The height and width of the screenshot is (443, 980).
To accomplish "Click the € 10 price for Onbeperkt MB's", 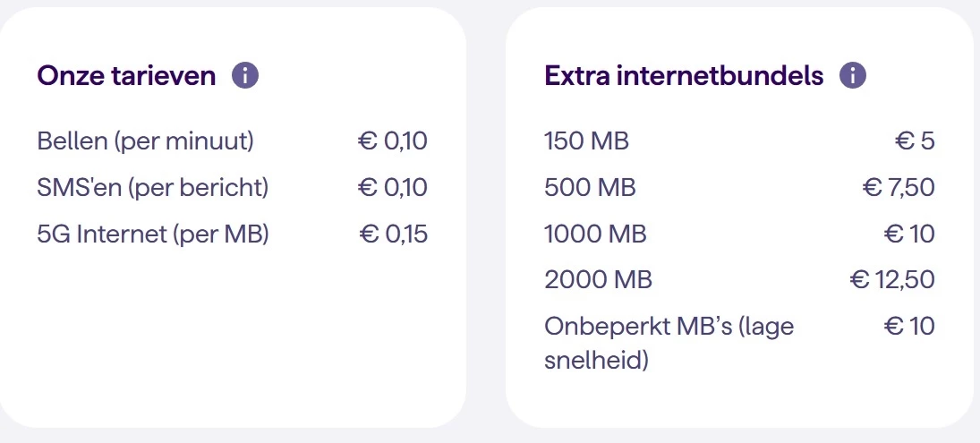I will (x=909, y=326).
